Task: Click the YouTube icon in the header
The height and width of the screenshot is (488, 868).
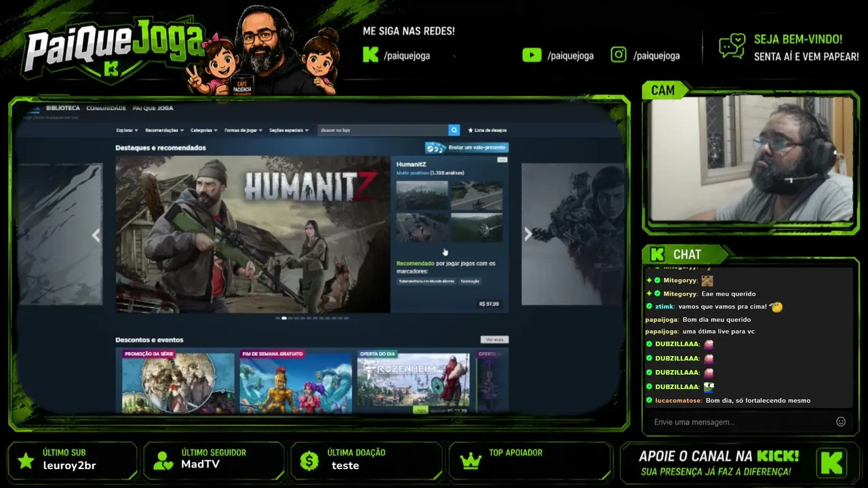Action: [532, 55]
